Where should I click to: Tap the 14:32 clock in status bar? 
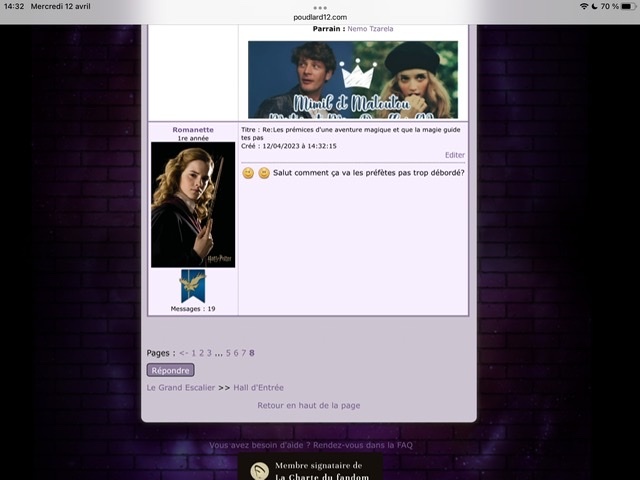14,6
